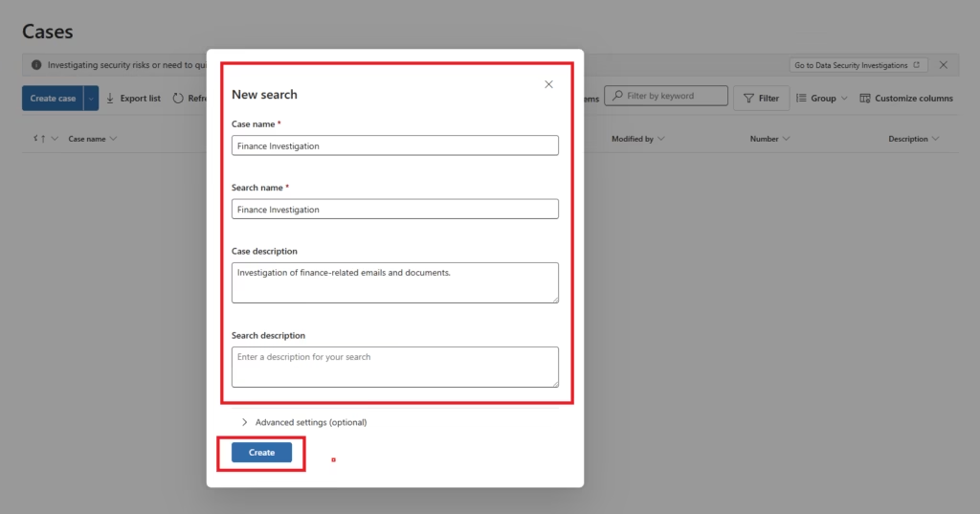This screenshot has height=514, width=980.
Task: Click the Case description label
Action: (x=264, y=252)
